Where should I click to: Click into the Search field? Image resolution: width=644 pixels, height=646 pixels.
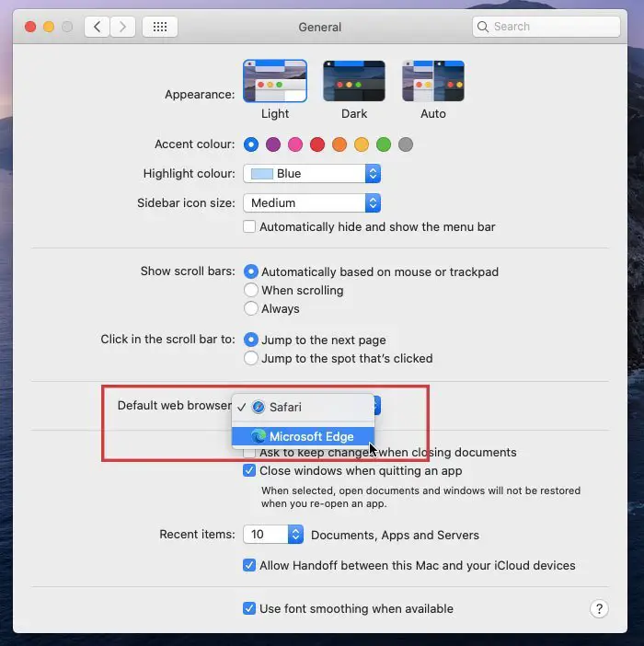point(546,27)
